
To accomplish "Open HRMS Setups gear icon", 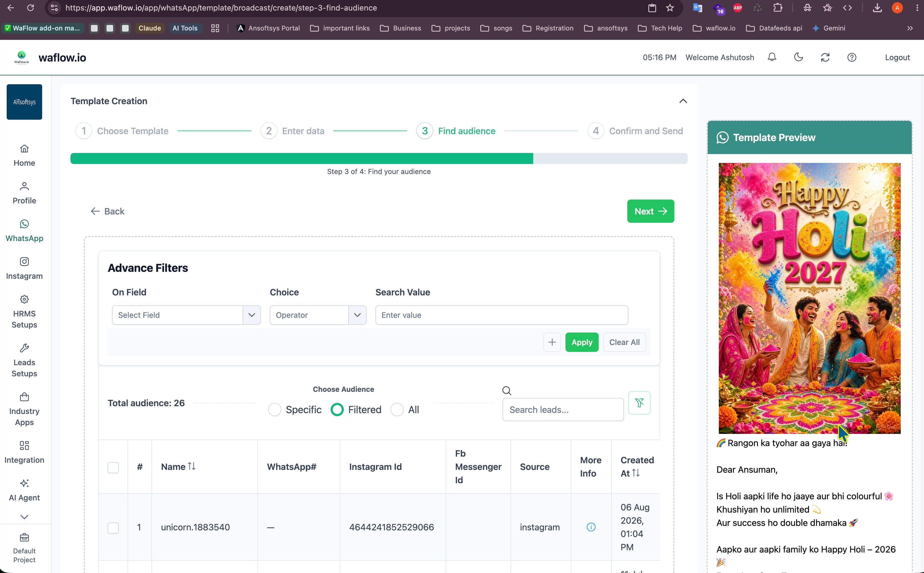I will [24, 300].
